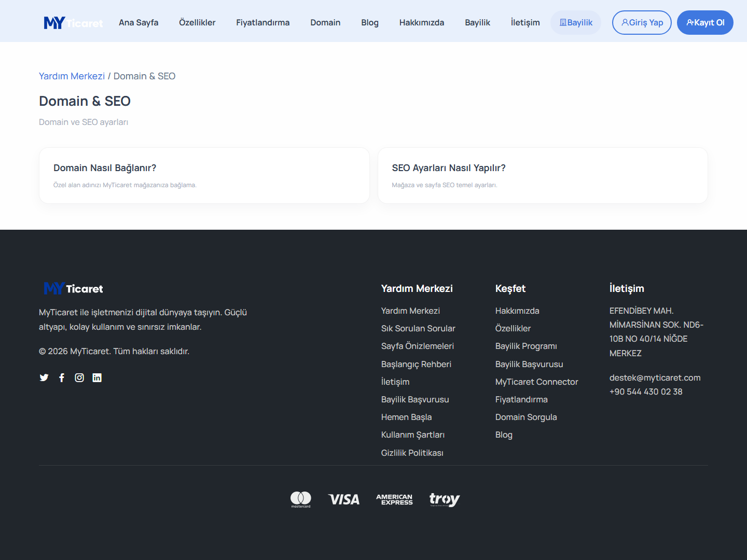
Task: Click the Kayıt Ol button
Action: (x=705, y=23)
